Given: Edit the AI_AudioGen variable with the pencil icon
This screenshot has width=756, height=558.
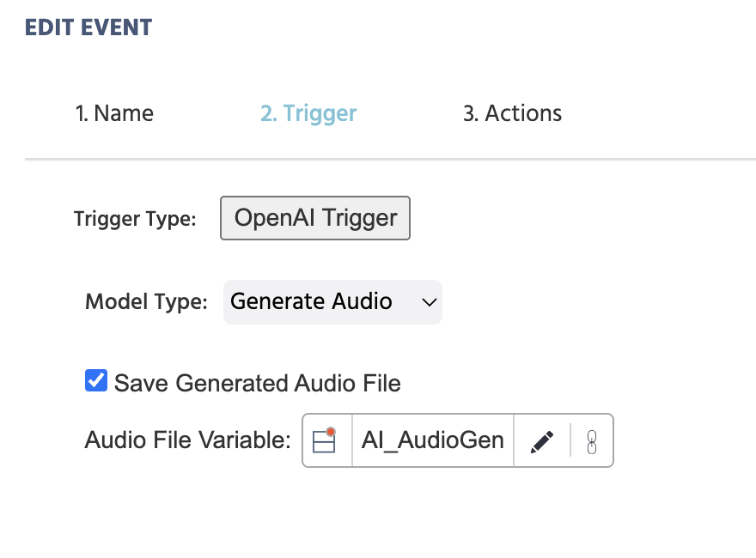Looking at the screenshot, I should (544, 440).
